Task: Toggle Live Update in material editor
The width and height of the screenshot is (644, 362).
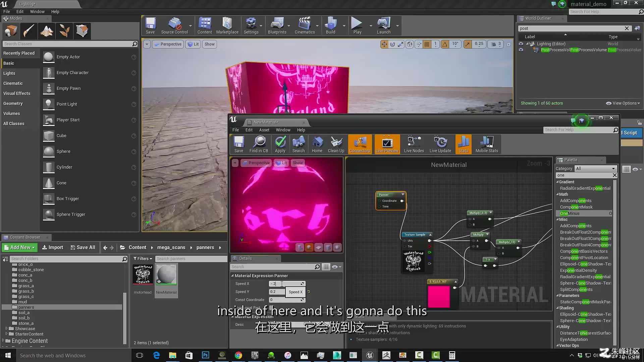Action: tap(440, 144)
